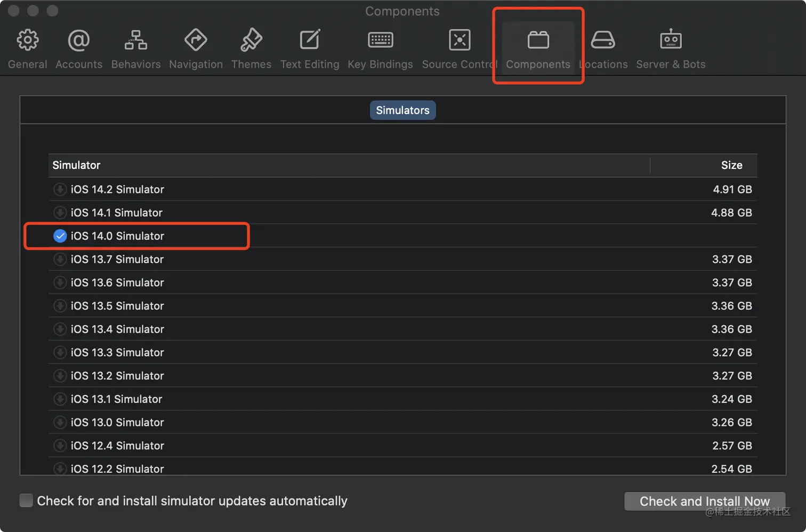Open the Text Editing pencil icon

pos(310,40)
